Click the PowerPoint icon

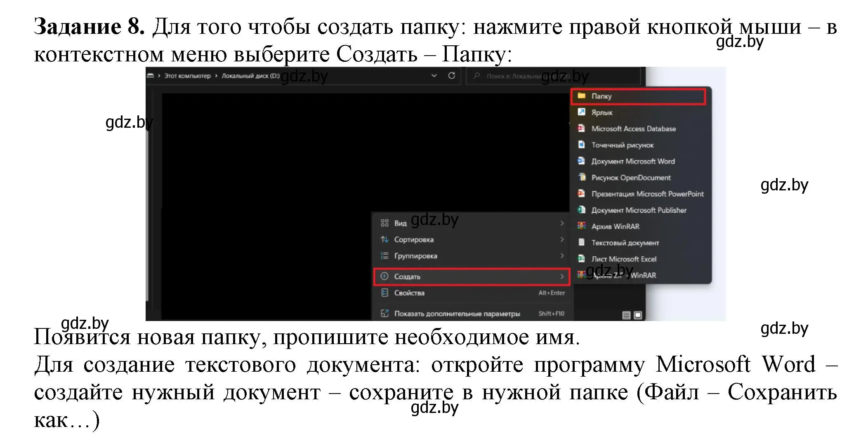pos(582,193)
